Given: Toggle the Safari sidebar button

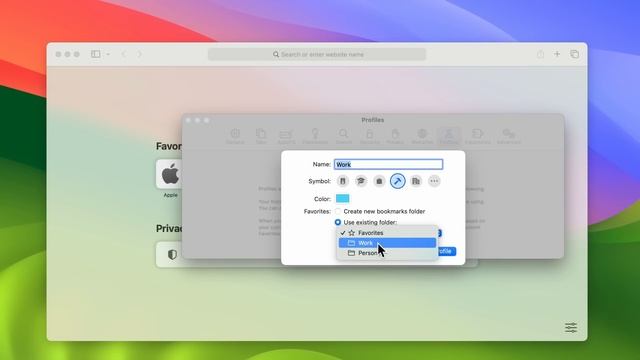Looking at the screenshot, I should 96,54.
